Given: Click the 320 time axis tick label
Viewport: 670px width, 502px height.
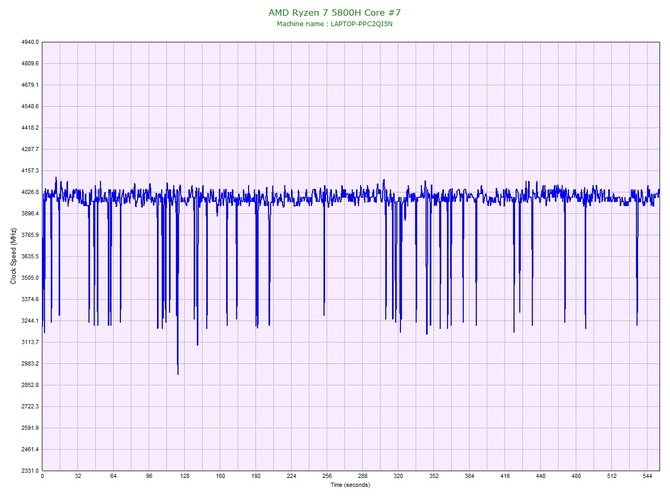Looking at the screenshot, I should (x=398, y=476).
